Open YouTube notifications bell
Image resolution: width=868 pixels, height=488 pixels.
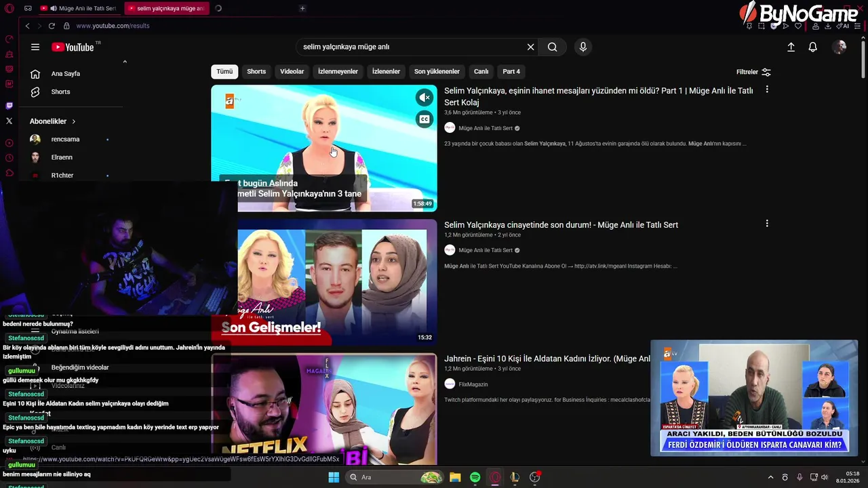(x=812, y=47)
